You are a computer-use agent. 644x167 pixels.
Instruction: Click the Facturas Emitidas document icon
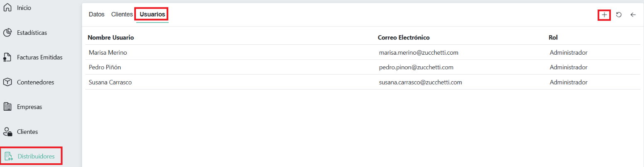7,58
